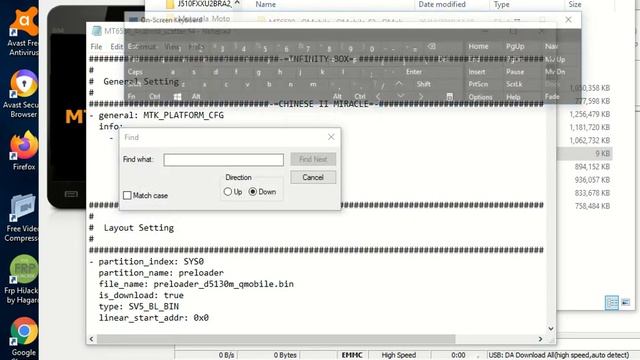
Task: Enable the Match case checkbox
Action: (127, 196)
